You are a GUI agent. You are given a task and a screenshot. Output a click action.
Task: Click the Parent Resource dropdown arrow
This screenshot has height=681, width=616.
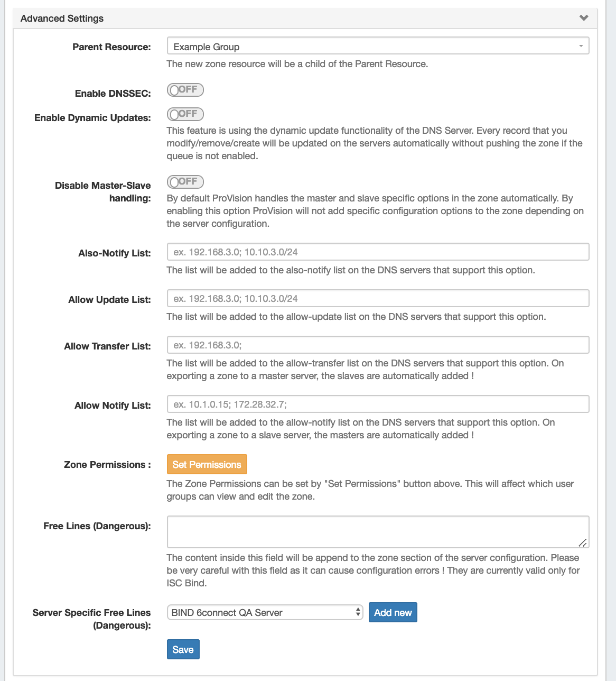(x=581, y=47)
